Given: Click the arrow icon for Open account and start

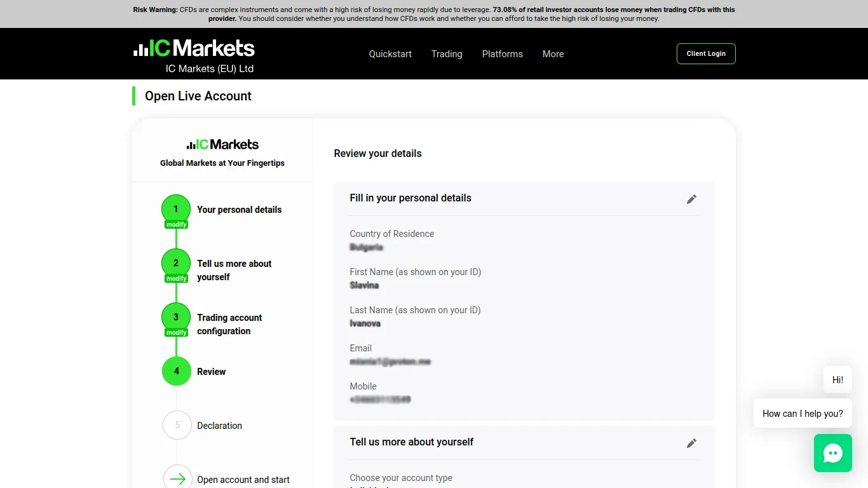Looking at the screenshot, I should [177, 479].
